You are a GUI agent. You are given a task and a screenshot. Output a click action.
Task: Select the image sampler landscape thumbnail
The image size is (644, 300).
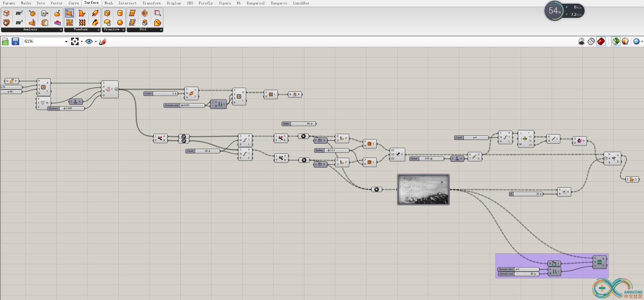423,189
